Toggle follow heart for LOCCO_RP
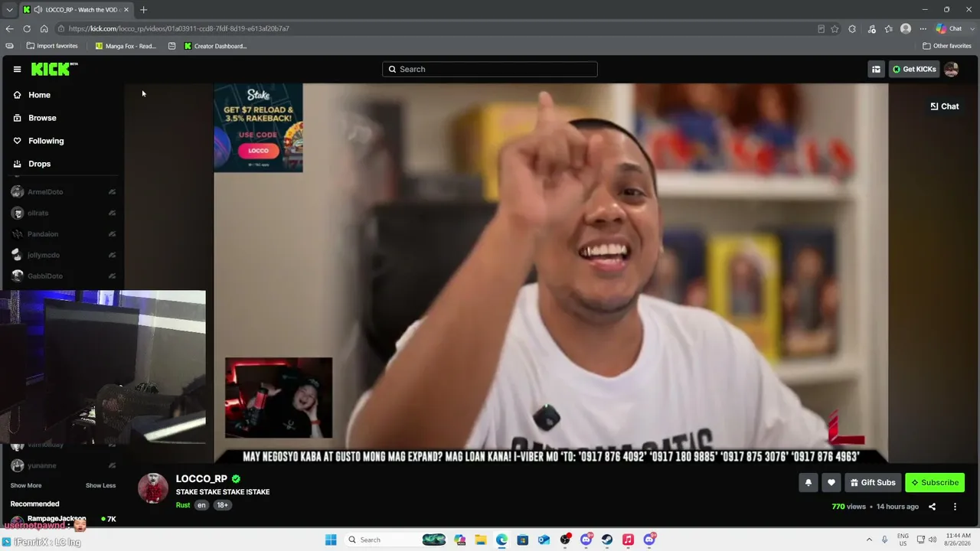 point(831,483)
